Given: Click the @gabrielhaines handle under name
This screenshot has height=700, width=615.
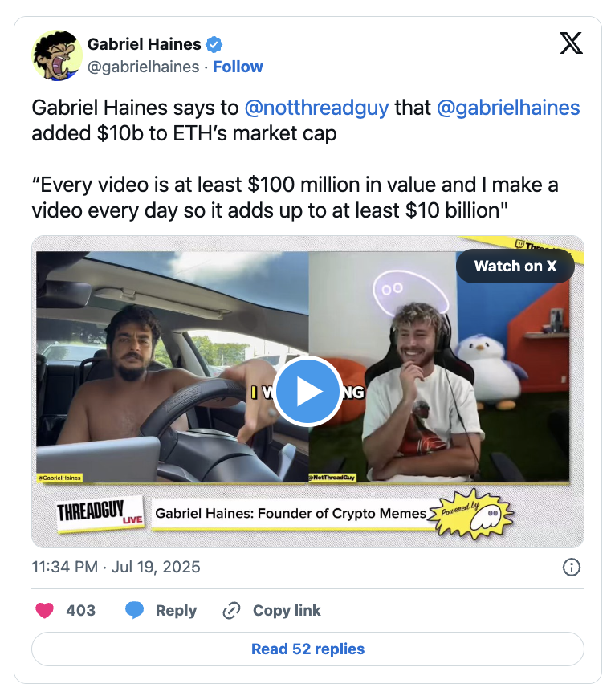Looking at the screenshot, I should tap(144, 67).
